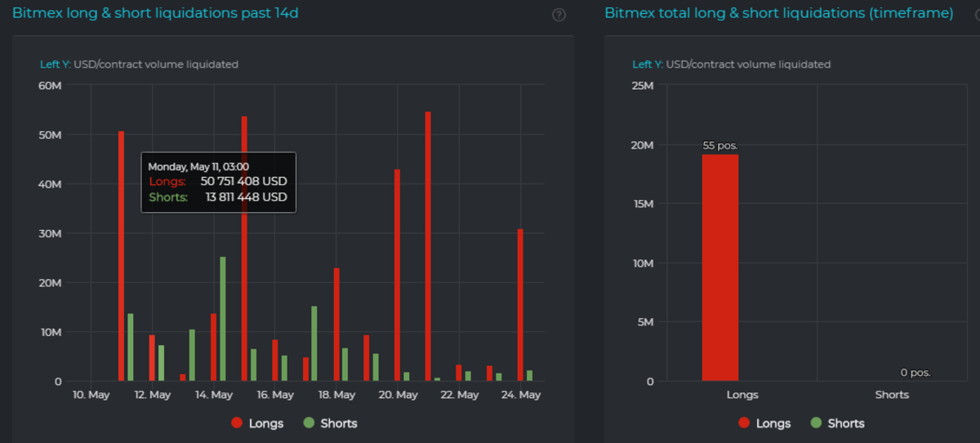This screenshot has width=980, height=443.
Task: Toggle Shorts series in 14d chart legend
Action: click(x=330, y=423)
